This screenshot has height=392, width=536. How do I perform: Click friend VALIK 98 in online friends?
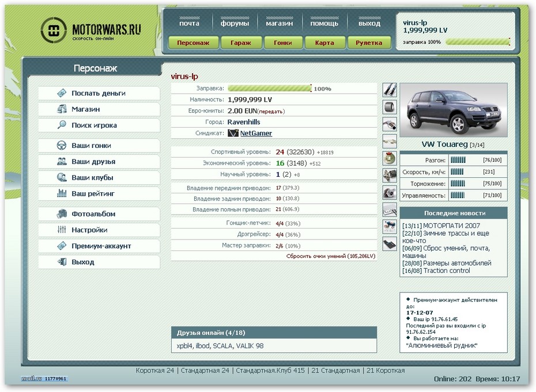coord(249,346)
